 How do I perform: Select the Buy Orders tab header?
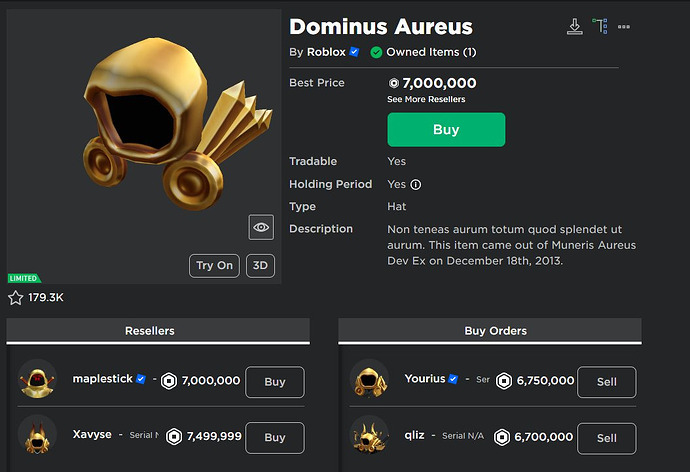tap(489, 331)
